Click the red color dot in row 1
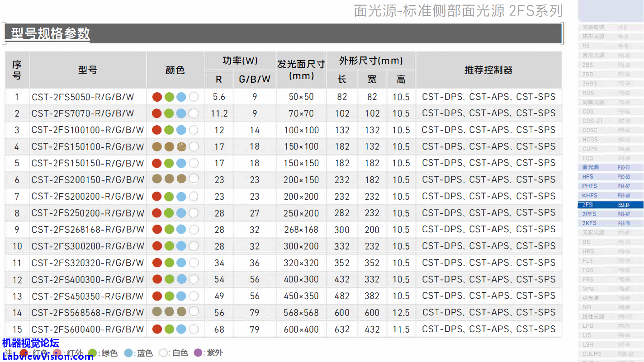The image size is (644, 362). click(x=157, y=97)
